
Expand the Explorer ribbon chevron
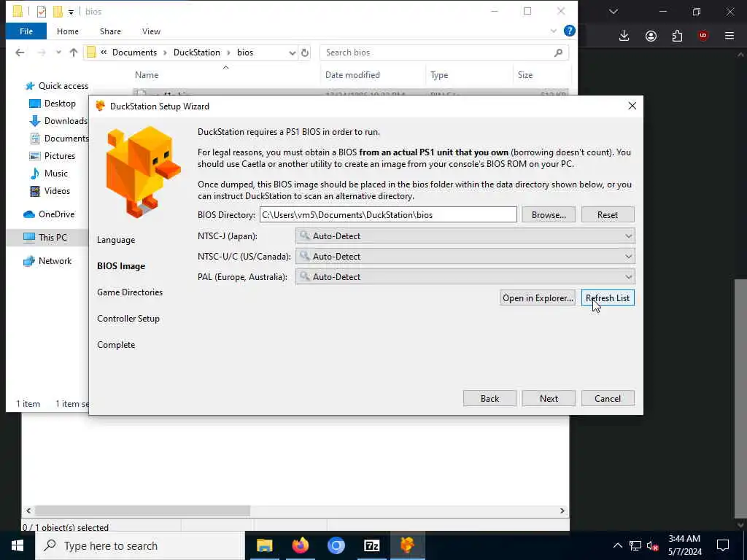[553, 31]
